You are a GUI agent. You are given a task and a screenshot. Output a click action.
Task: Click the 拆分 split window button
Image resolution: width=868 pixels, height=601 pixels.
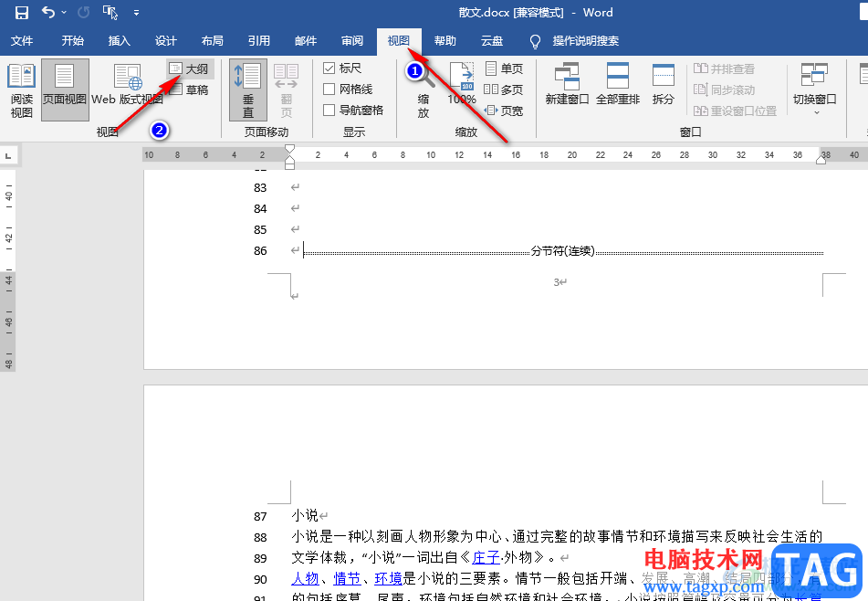point(664,84)
